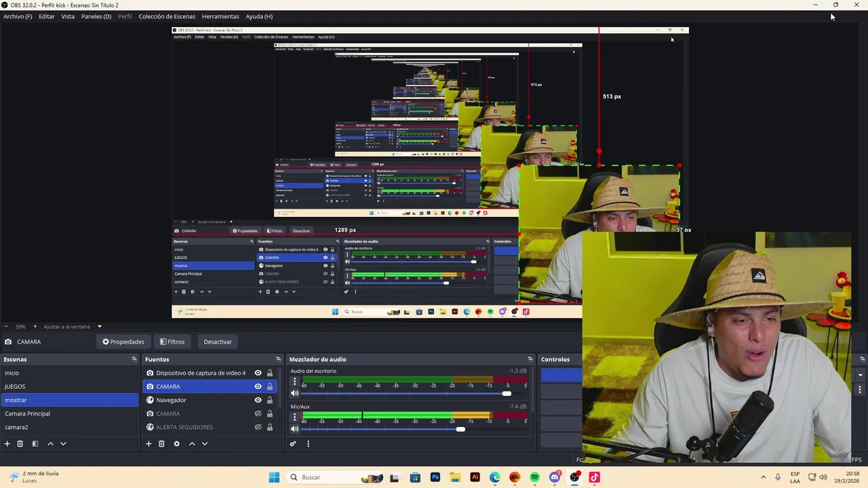
Task: Hide Dispositivo de captura de video 4 source
Action: (258, 373)
